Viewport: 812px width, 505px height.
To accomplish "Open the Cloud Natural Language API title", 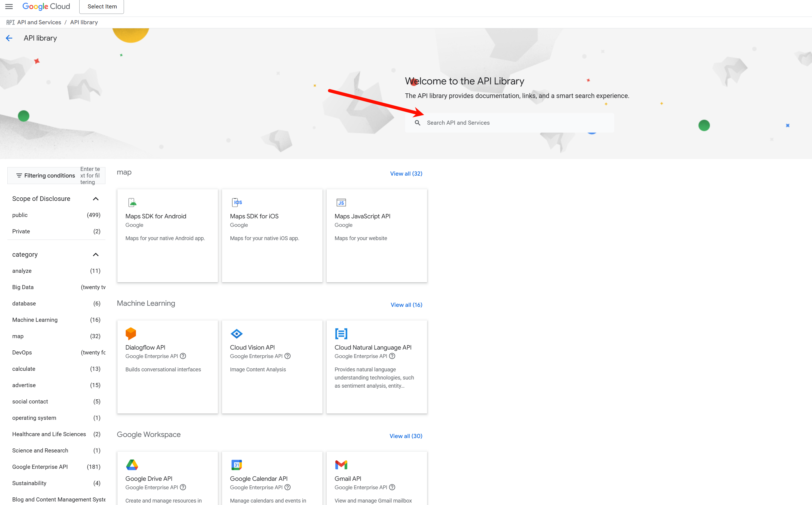I will coord(373,348).
